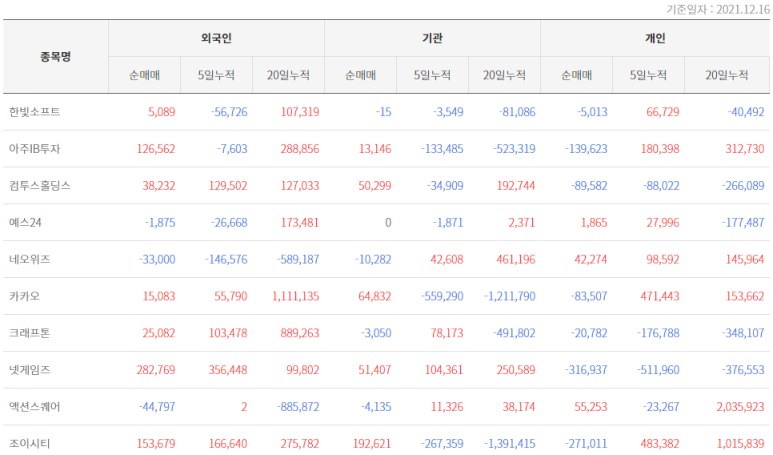Image resolution: width=773 pixels, height=455 pixels.
Task: Click the -33,000 value for 네오위즈
Action: [157, 259]
